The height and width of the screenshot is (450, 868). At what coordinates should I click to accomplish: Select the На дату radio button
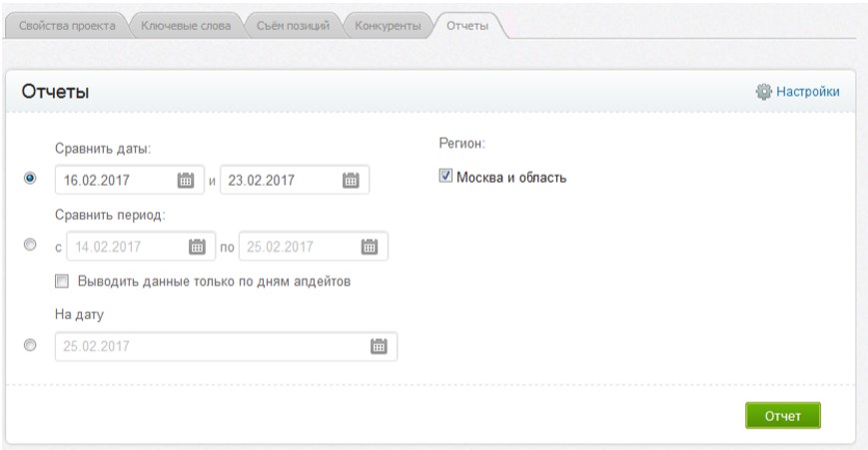coord(30,345)
